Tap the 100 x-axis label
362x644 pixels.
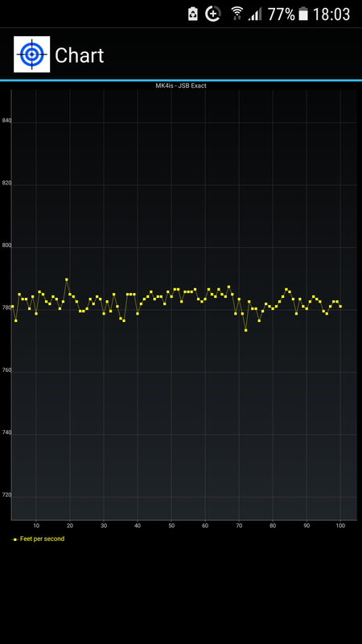340,526
